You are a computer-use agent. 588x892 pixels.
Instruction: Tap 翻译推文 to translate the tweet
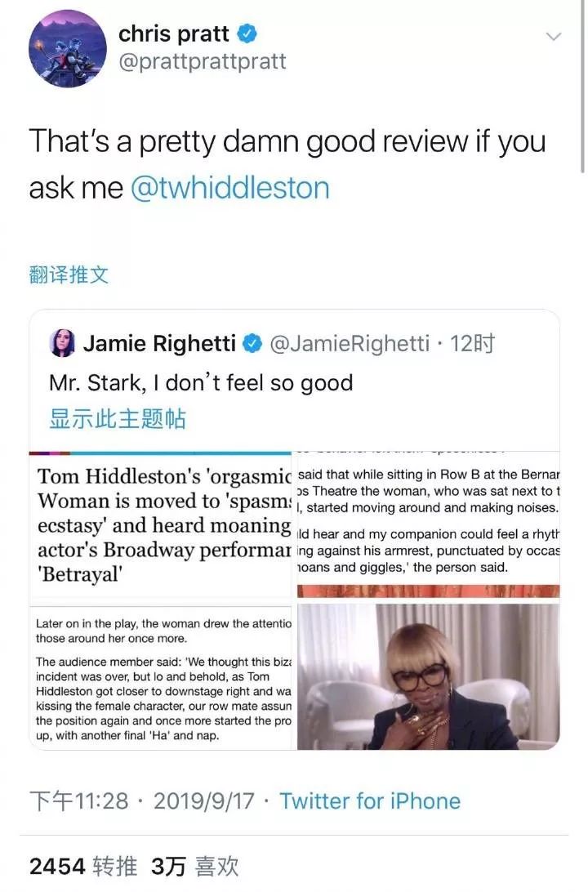pyautogui.click(x=69, y=274)
